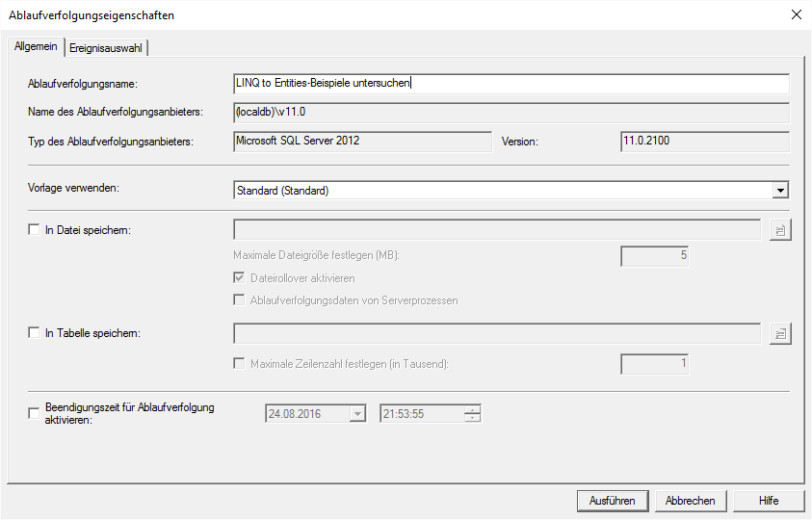Click the browse icon for table save

pyautogui.click(x=779, y=333)
